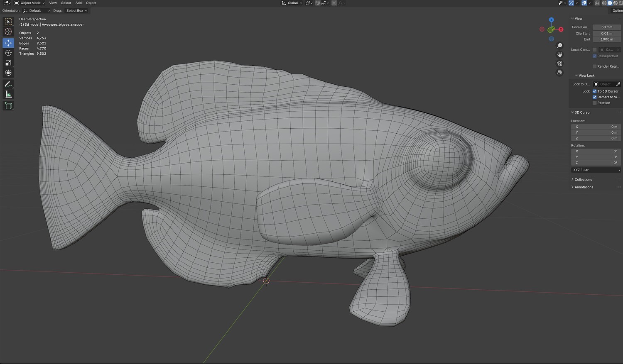Open the editor type dropdown
The height and width of the screenshot is (364, 623).
pos(7,3)
